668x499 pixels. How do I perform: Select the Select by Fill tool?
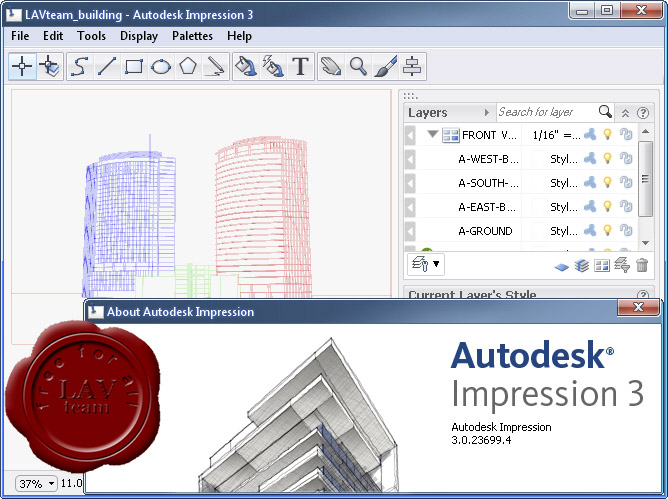coord(49,66)
